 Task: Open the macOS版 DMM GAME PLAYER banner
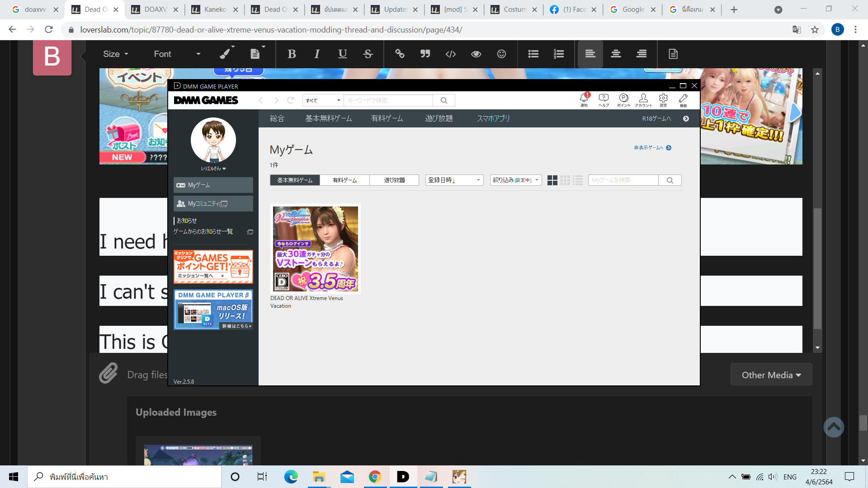click(x=213, y=310)
